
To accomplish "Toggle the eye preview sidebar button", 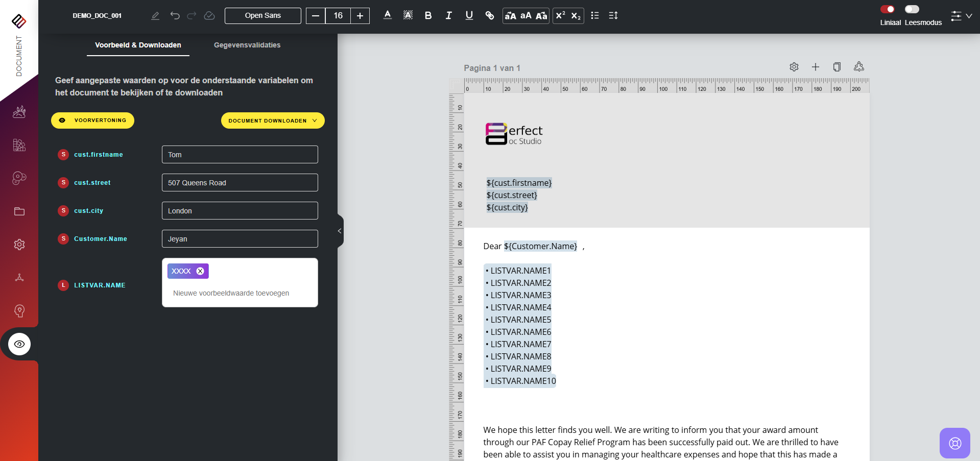I will [x=19, y=344].
